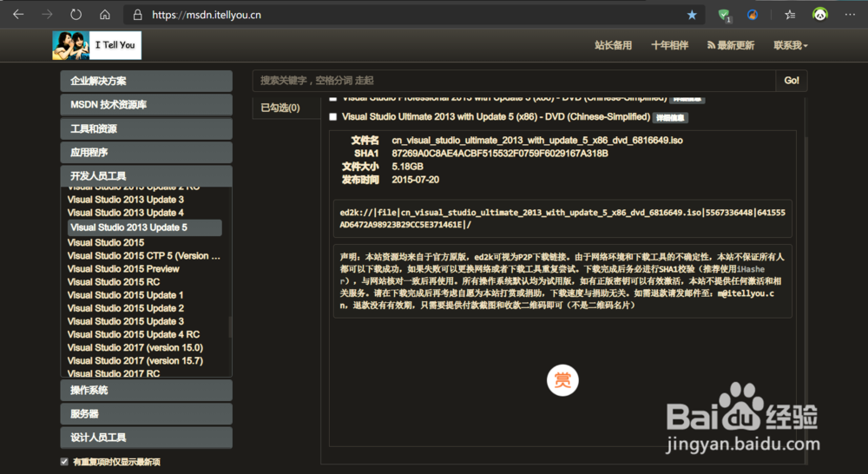
Task: Reload the page with the refresh icon
Action: click(x=76, y=15)
